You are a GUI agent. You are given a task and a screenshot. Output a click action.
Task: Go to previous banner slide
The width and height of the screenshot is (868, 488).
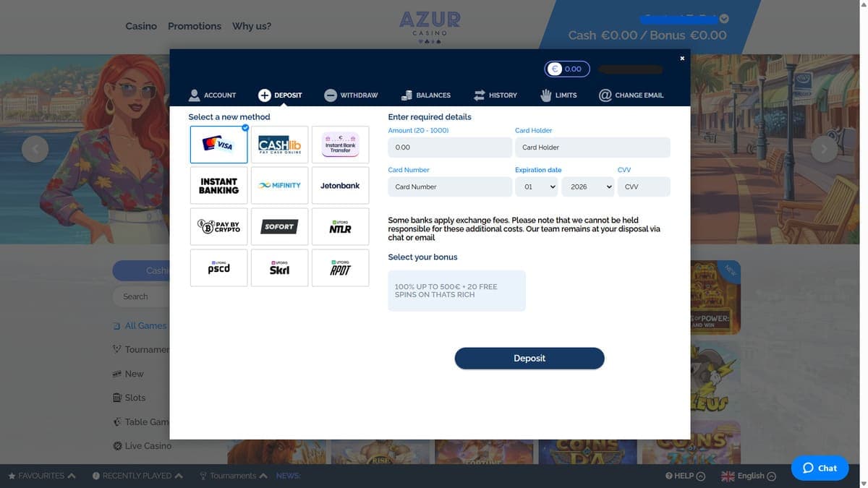(x=35, y=149)
